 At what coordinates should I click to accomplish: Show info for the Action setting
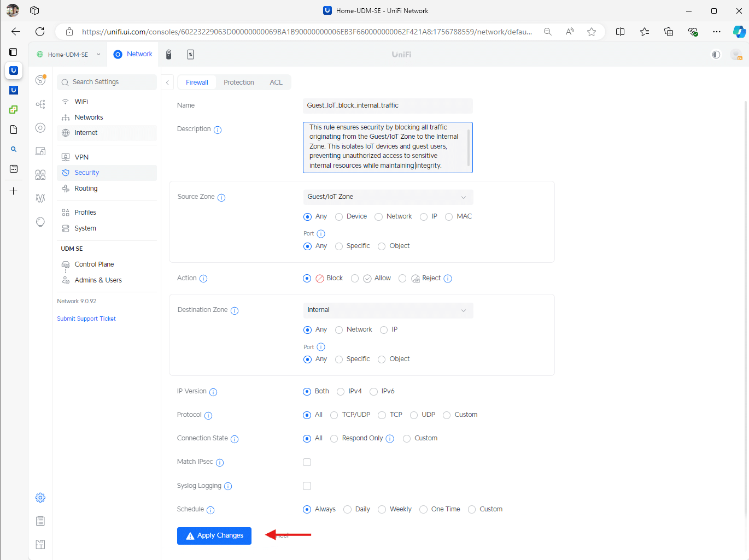[x=203, y=279]
